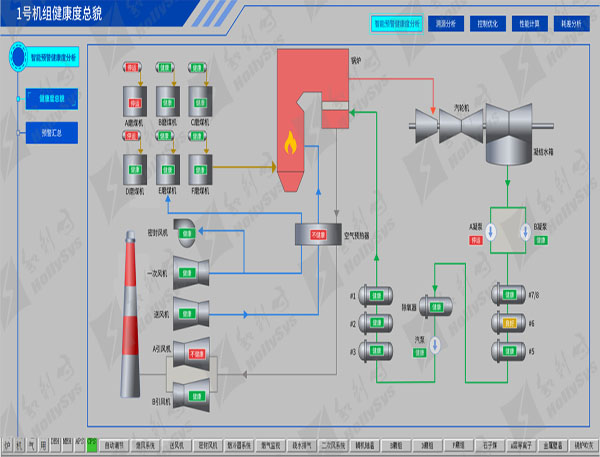The width and height of the screenshot is (600, 457).
Task: Click the green status tag beside 汽泵
Action: coord(420,353)
